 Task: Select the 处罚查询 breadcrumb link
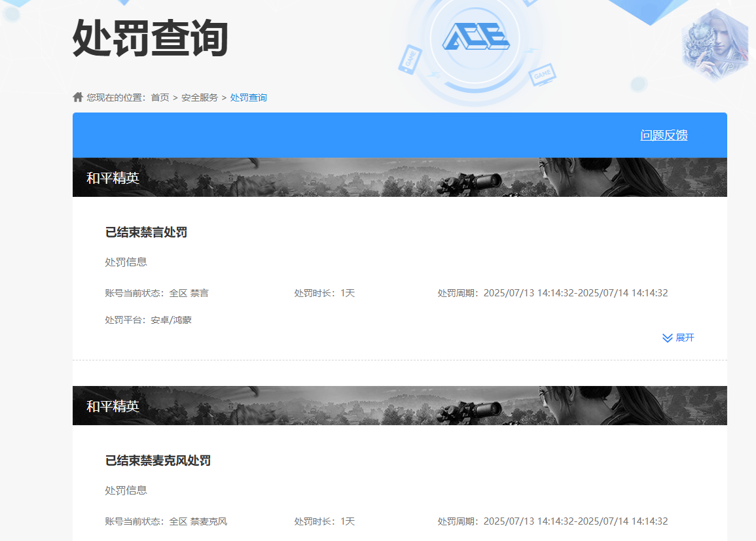click(248, 97)
